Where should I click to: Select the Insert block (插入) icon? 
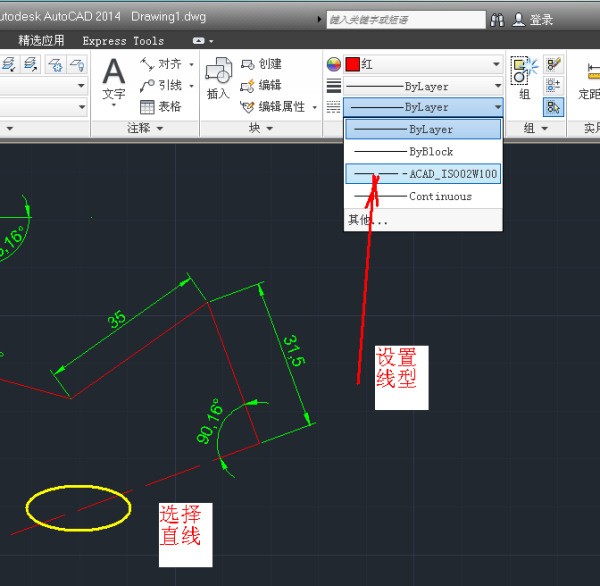(x=218, y=75)
